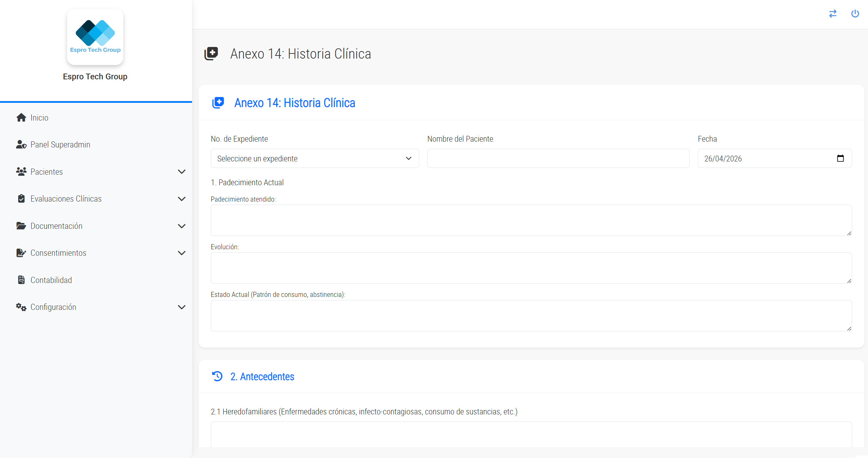868x458 pixels.
Task: Click the 'Fecha' label
Action: click(707, 139)
